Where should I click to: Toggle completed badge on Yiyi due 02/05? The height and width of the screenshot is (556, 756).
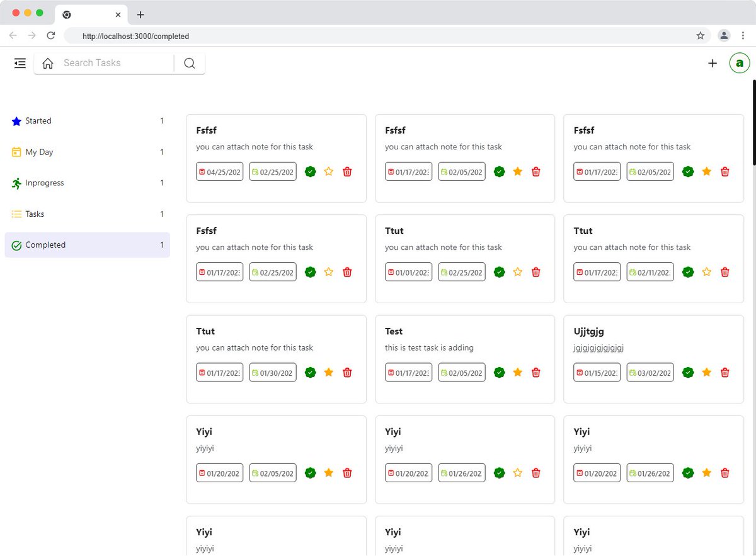pyautogui.click(x=310, y=473)
